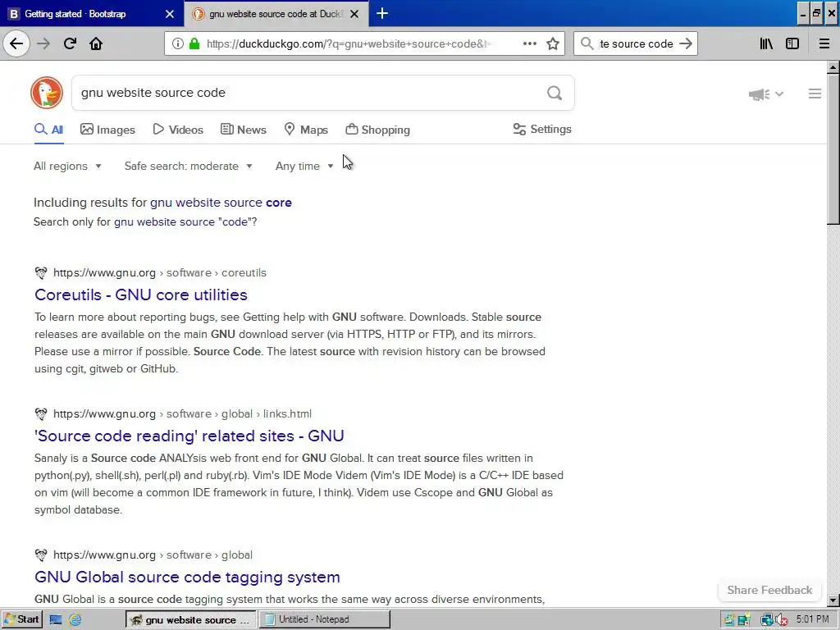Click the coreutils result URL breadcrumb

click(160, 272)
